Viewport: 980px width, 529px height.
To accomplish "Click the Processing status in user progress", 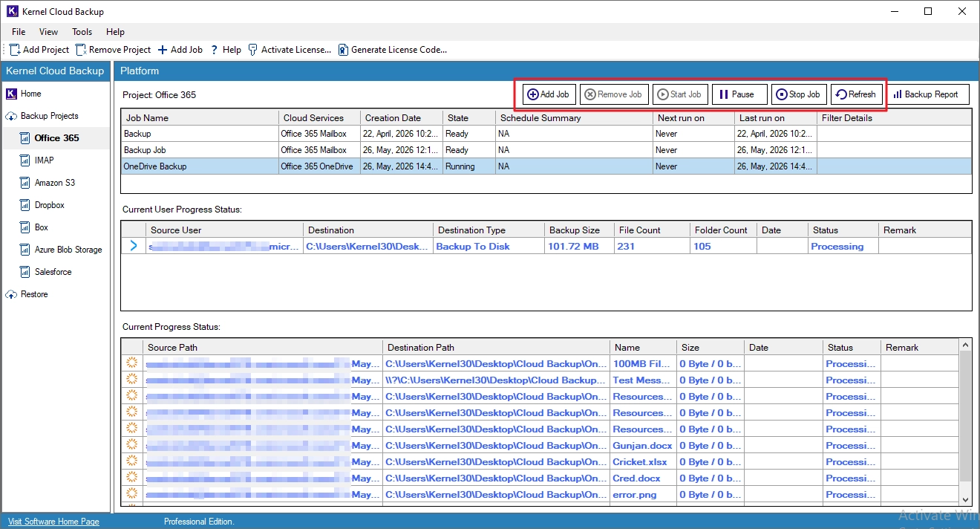I will tap(837, 247).
